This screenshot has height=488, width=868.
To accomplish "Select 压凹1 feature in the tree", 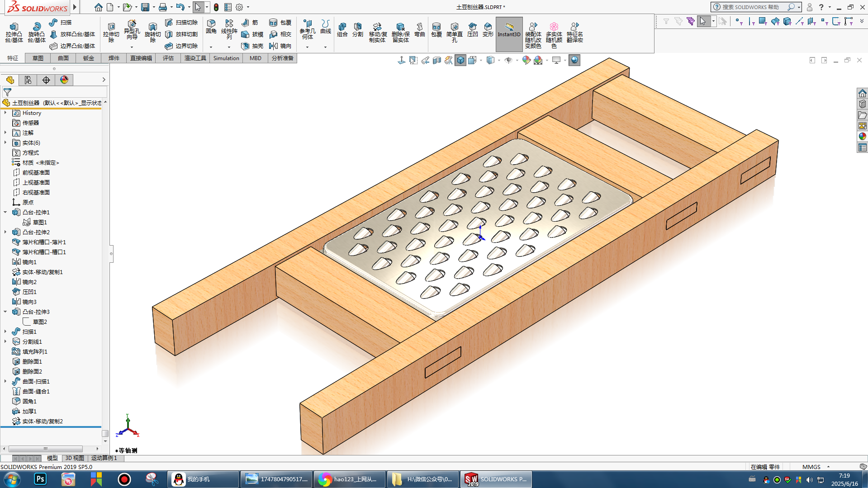I will coord(29,292).
